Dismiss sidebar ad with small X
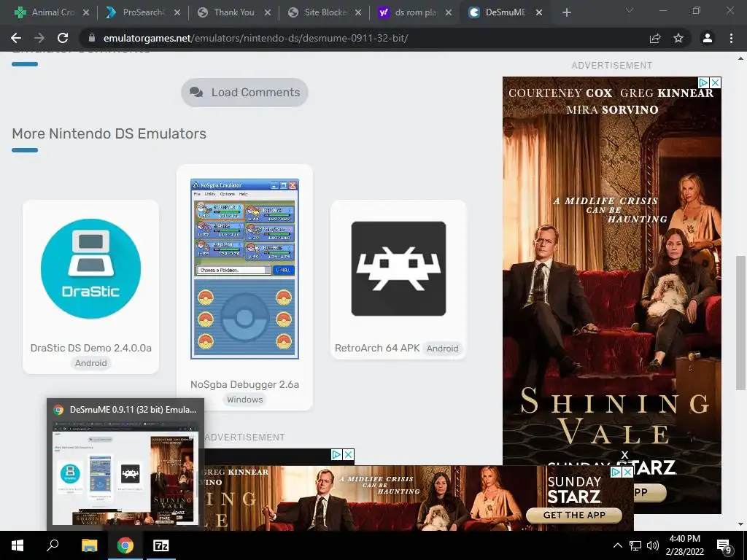 [624, 455]
